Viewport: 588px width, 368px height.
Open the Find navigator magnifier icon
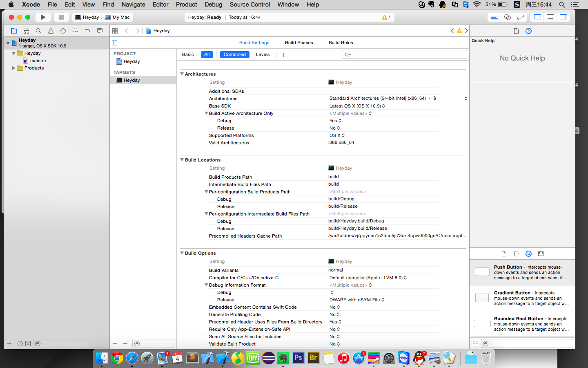38,31
